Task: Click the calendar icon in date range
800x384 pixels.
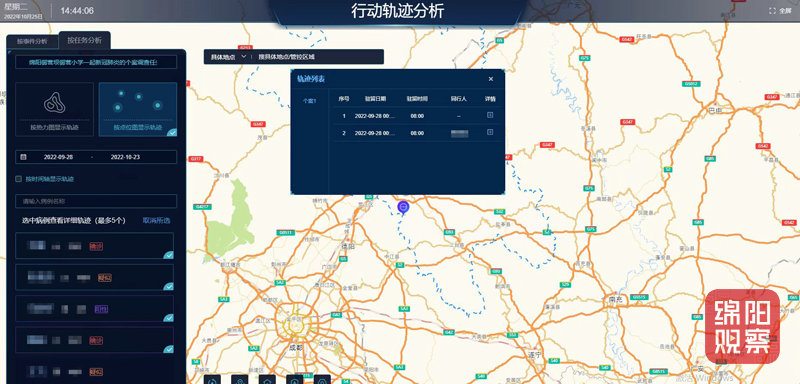Action: pos(23,157)
